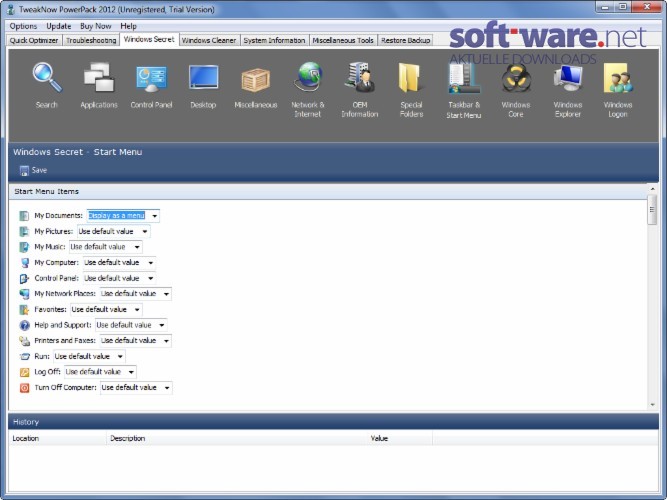Expand the My Computer dropdown
Screen dimensions: 667x500
click(151, 263)
